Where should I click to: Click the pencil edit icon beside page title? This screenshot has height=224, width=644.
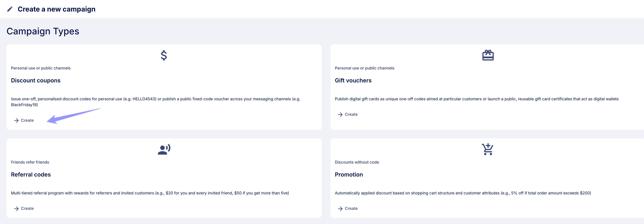pos(10,9)
